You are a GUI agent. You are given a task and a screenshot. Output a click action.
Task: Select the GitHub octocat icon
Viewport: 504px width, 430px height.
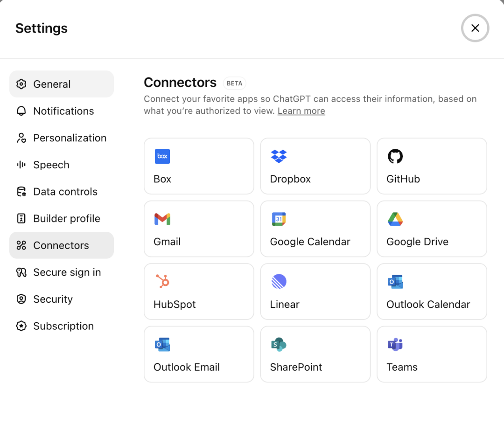pyautogui.click(x=395, y=156)
